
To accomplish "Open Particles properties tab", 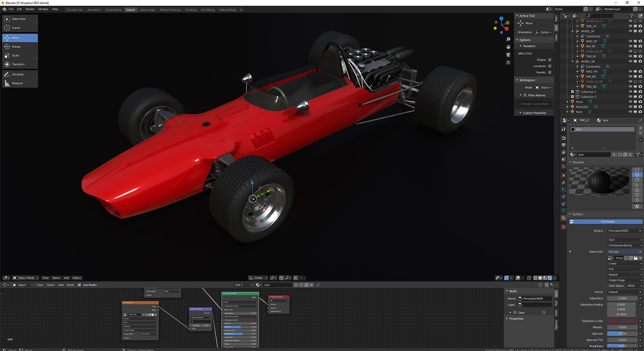I will (x=563, y=190).
